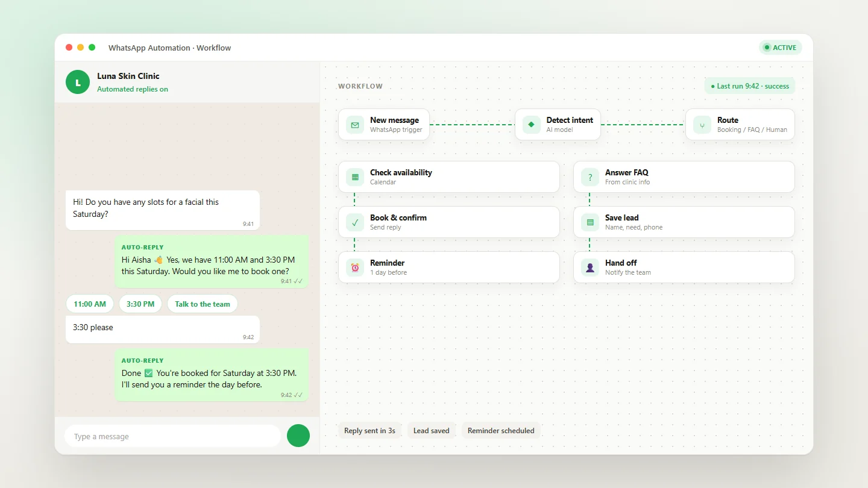Viewport: 868px width, 488px height.
Task: Choose the 3:30 PM quick reply
Action: click(x=140, y=304)
